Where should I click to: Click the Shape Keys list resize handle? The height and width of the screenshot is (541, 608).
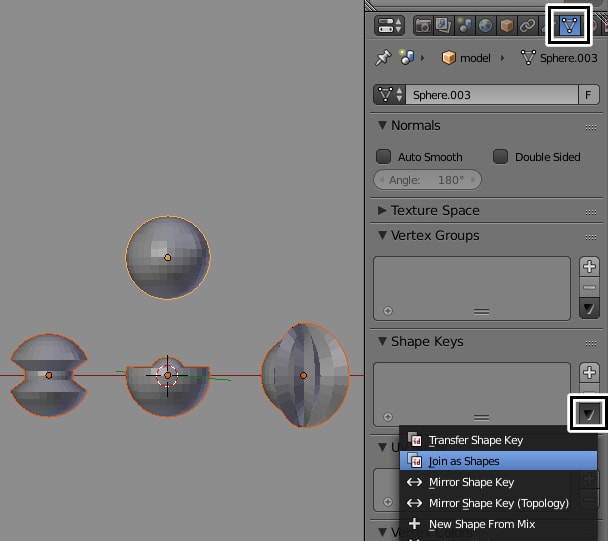coord(481,418)
